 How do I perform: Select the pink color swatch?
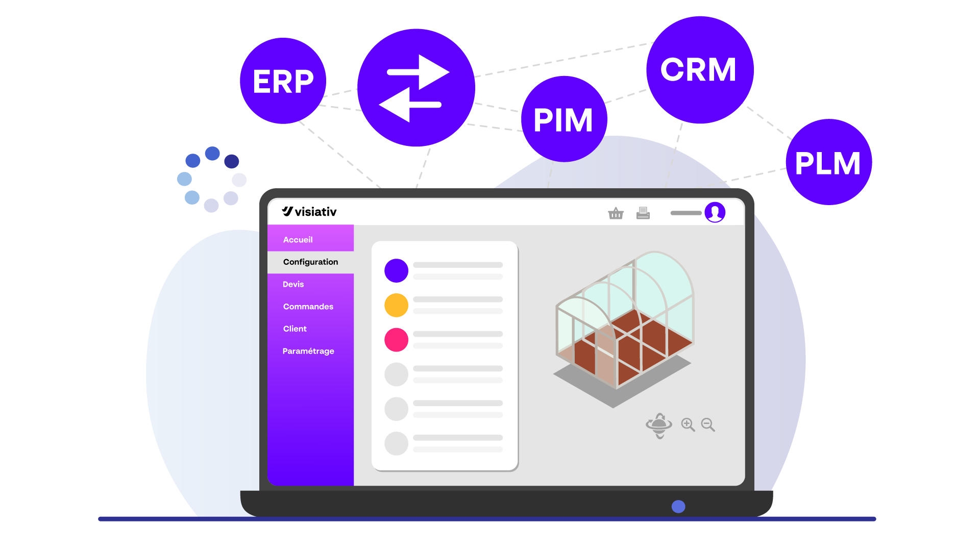click(x=397, y=340)
